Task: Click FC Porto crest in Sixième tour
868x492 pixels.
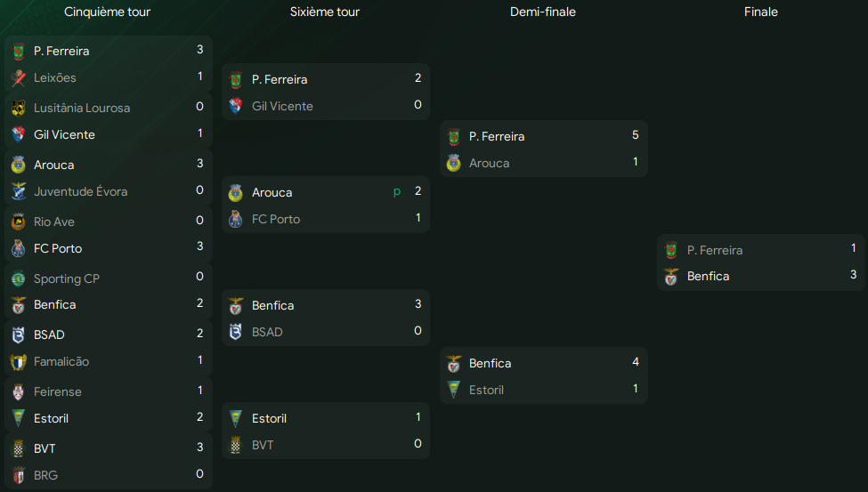Action: (x=235, y=219)
